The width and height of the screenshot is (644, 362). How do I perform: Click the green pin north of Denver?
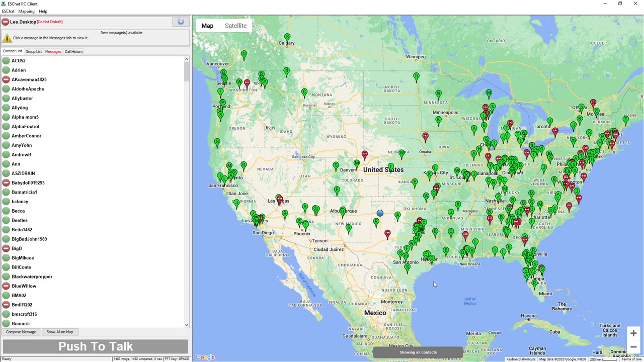pos(357,164)
